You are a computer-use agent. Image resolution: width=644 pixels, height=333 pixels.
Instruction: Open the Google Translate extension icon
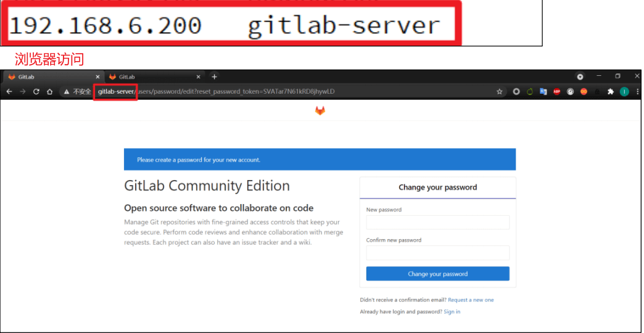(543, 91)
